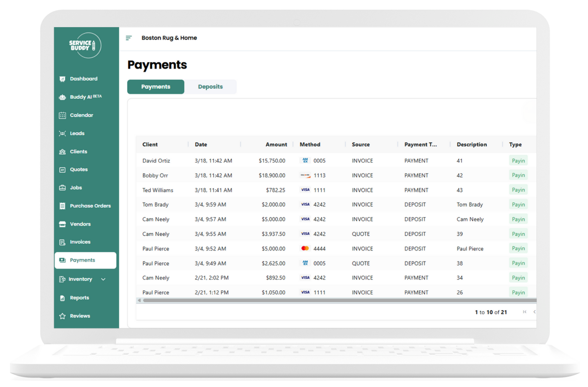The height and width of the screenshot is (387, 588).
Task: Click the $18,900.00 amount cell
Action: (x=272, y=175)
